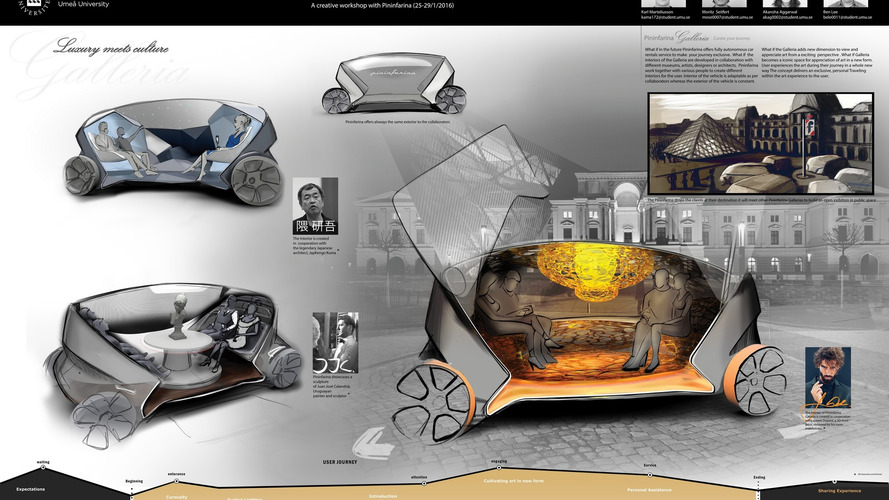Click the 'Beginning' journey label

coord(134,481)
